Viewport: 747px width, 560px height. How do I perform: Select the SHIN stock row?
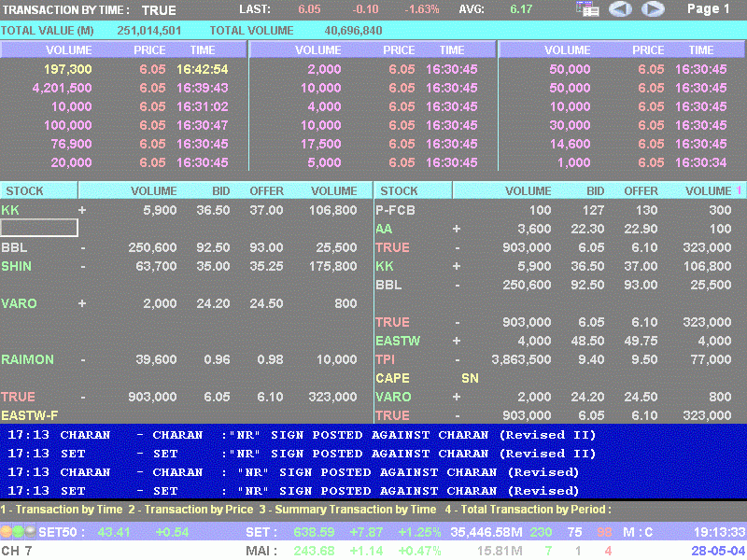tap(186, 266)
